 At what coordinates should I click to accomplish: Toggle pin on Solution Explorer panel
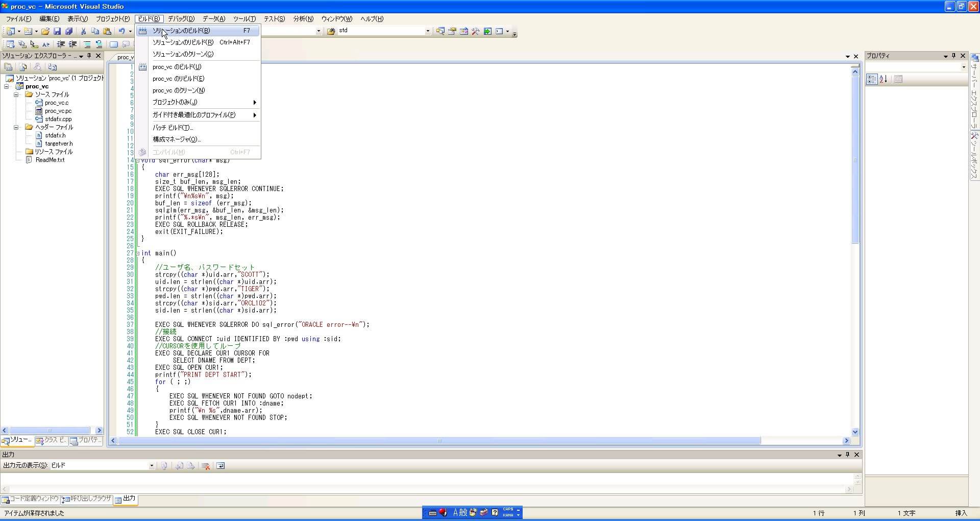(x=89, y=56)
